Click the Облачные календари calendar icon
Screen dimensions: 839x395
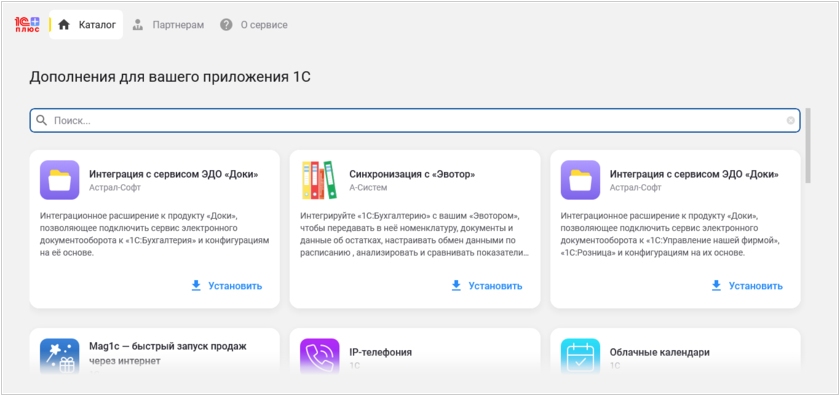point(580,355)
